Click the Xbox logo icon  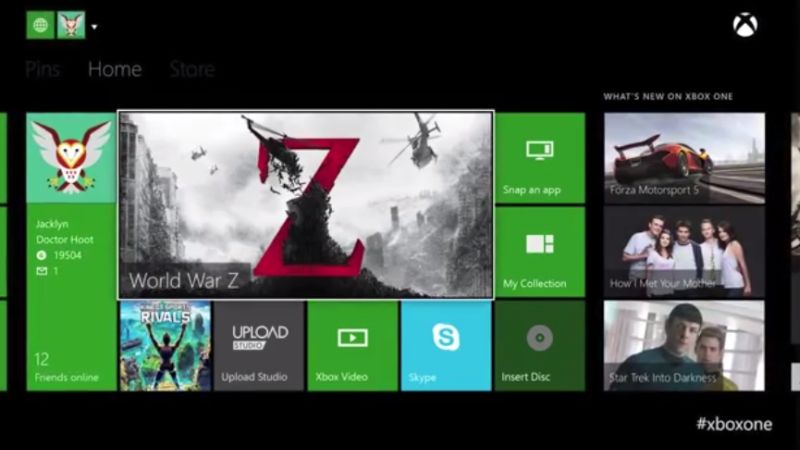pos(745,25)
